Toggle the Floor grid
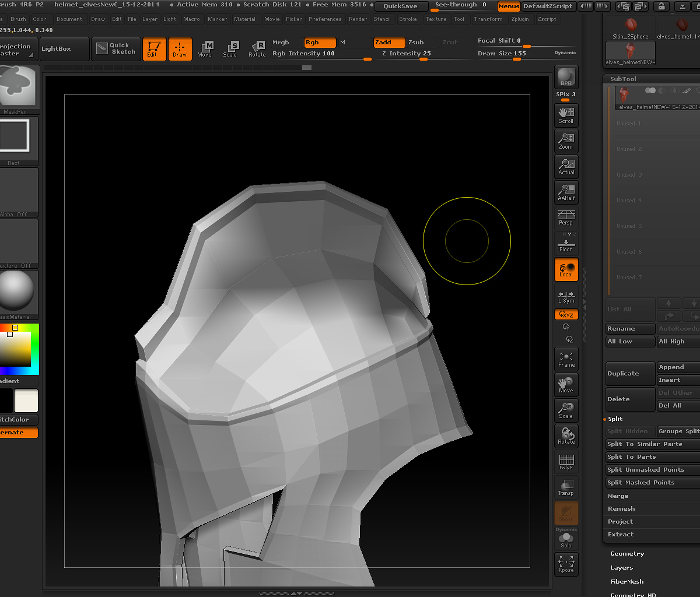The image size is (700, 597). click(566, 243)
